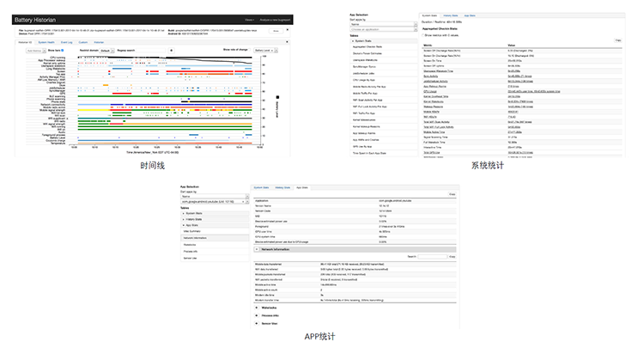Close the bugreport file info panel
Screen dimensions: 644x348
click(287, 29)
